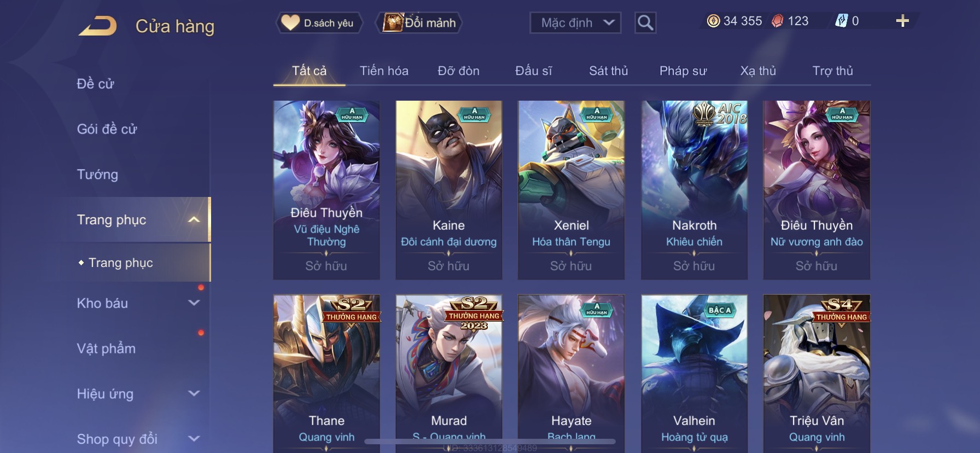The height and width of the screenshot is (453, 980).
Task: Switch to the Pháp sư tab
Action: (x=683, y=71)
